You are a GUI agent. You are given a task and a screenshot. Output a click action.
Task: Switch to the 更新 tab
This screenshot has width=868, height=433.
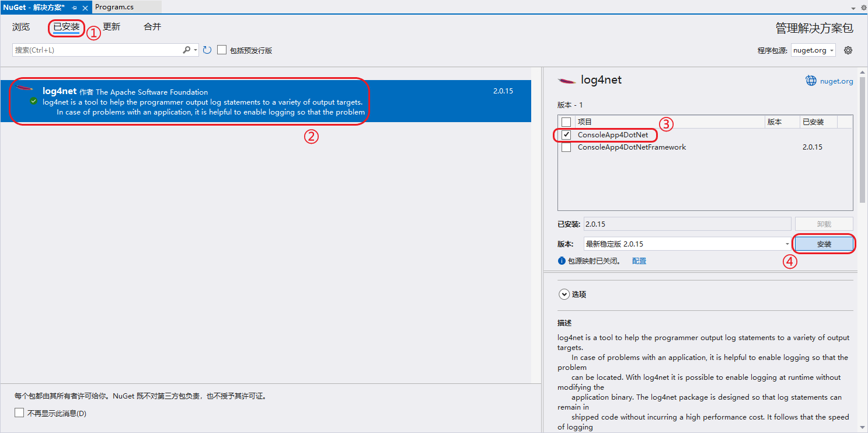111,27
